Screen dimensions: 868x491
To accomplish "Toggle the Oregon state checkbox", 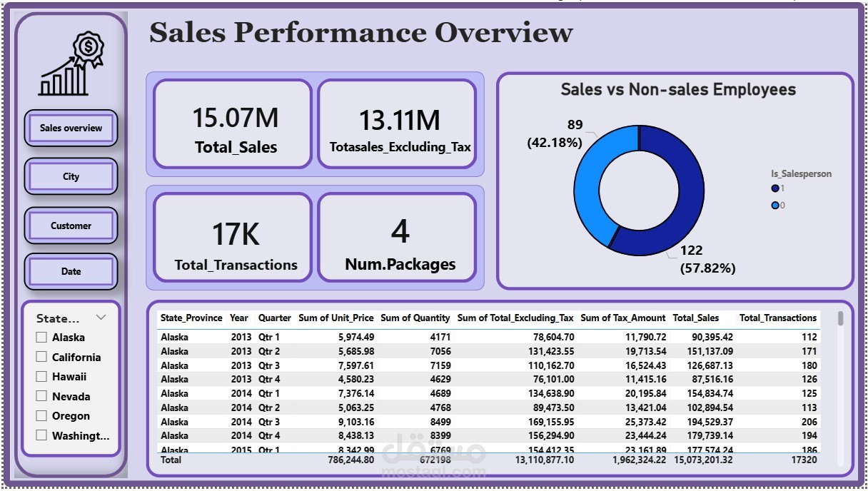I will pyautogui.click(x=41, y=415).
